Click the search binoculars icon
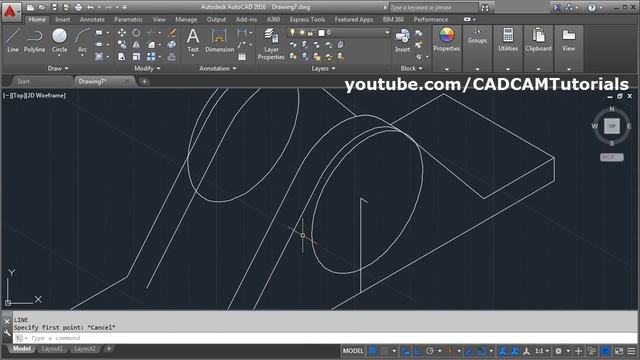This screenshot has height=360, width=640. (484, 8)
